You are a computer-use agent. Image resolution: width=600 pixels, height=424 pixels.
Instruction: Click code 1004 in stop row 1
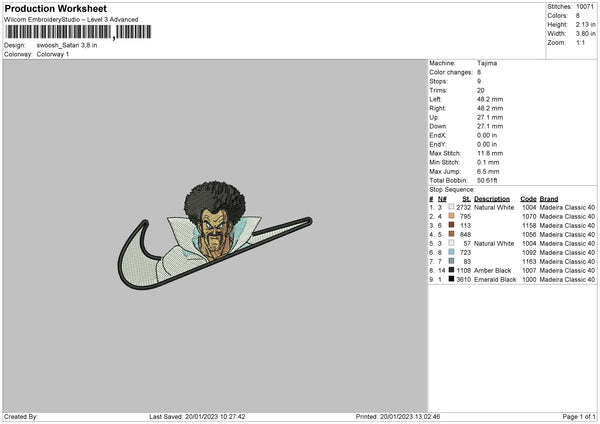tap(529, 207)
